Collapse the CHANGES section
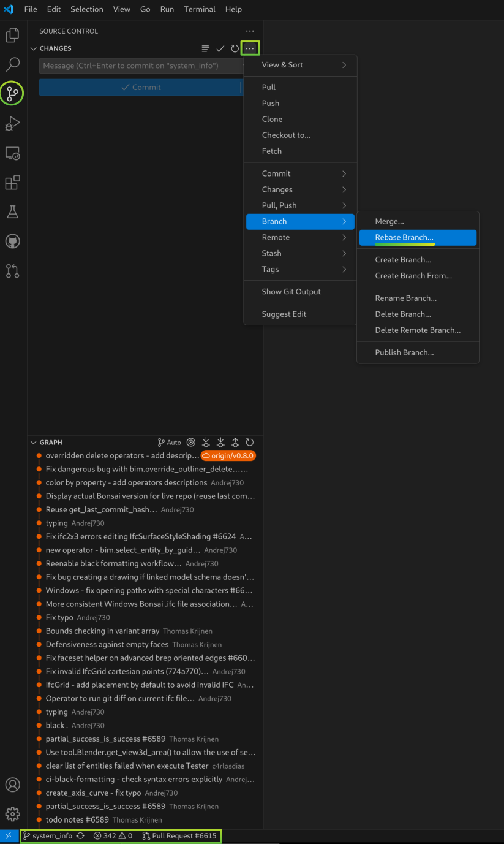 34,48
